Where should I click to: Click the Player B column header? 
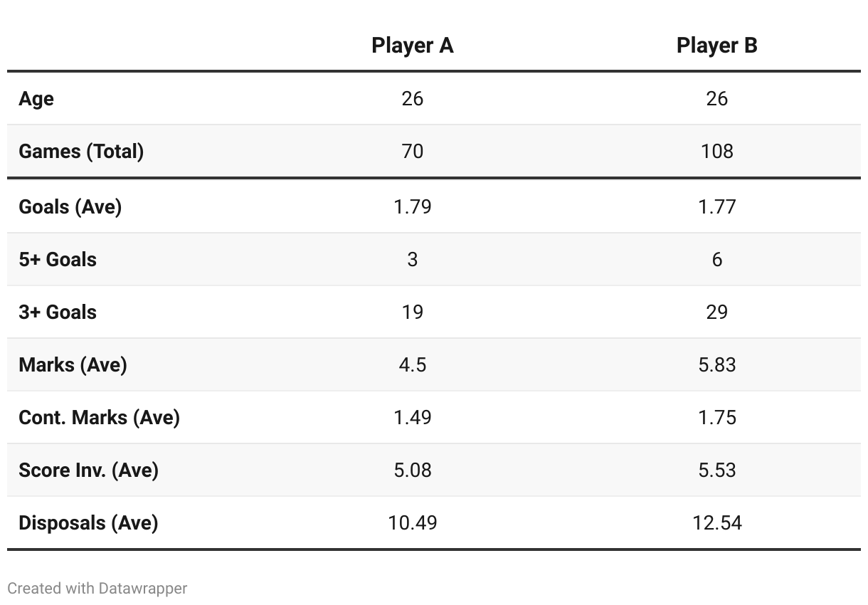pyautogui.click(x=716, y=46)
